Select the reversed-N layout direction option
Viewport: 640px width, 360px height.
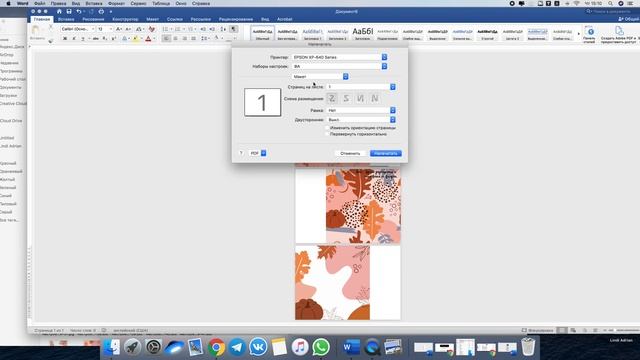[360, 98]
